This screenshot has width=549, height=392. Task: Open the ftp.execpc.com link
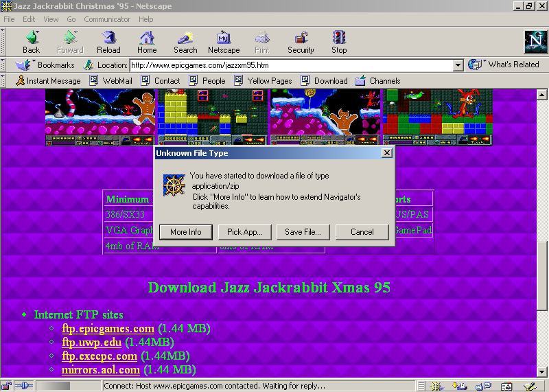click(99, 356)
